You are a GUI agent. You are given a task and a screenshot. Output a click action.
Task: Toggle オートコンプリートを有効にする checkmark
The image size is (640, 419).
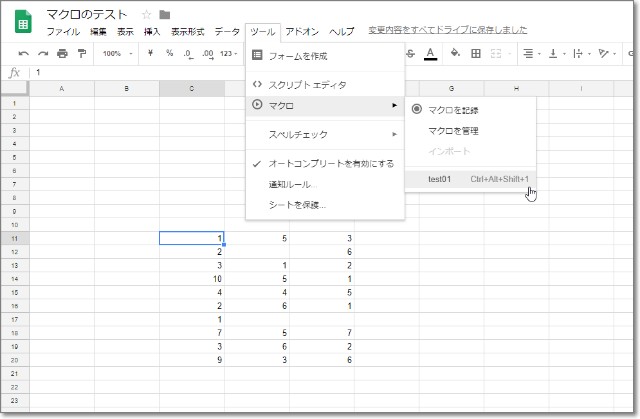click(330, 163)
